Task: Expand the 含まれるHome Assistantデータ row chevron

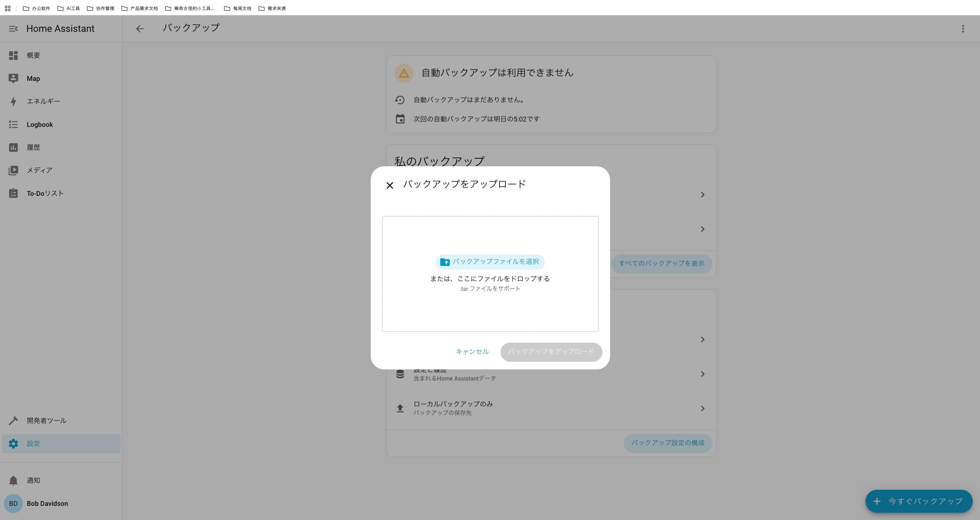Action: pyautogui.click(x=702, y=374)
